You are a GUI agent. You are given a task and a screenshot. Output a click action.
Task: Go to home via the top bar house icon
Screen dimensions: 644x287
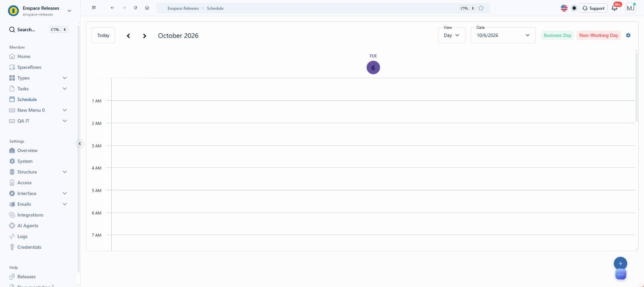click(147, 8)
